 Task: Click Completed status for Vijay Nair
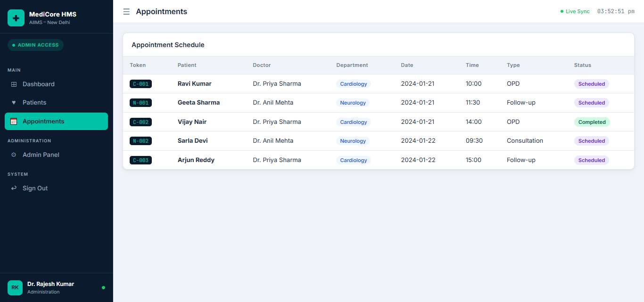pos(592,122)
